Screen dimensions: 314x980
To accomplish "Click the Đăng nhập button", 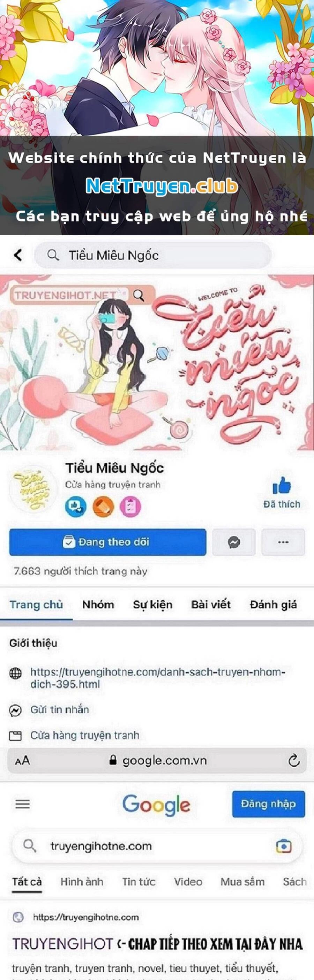I will click(268, 804).
